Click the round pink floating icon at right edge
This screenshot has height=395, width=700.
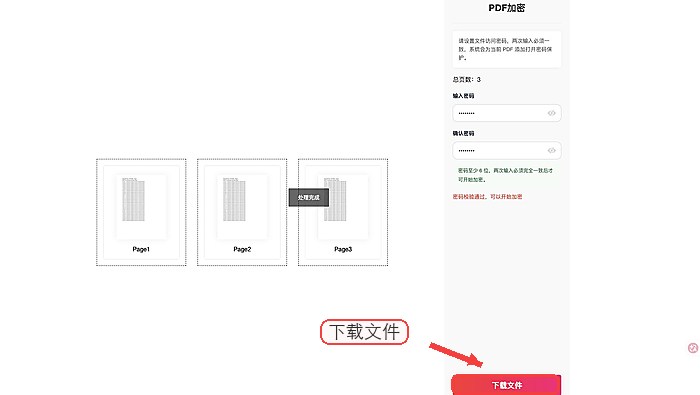coord(693,348)
